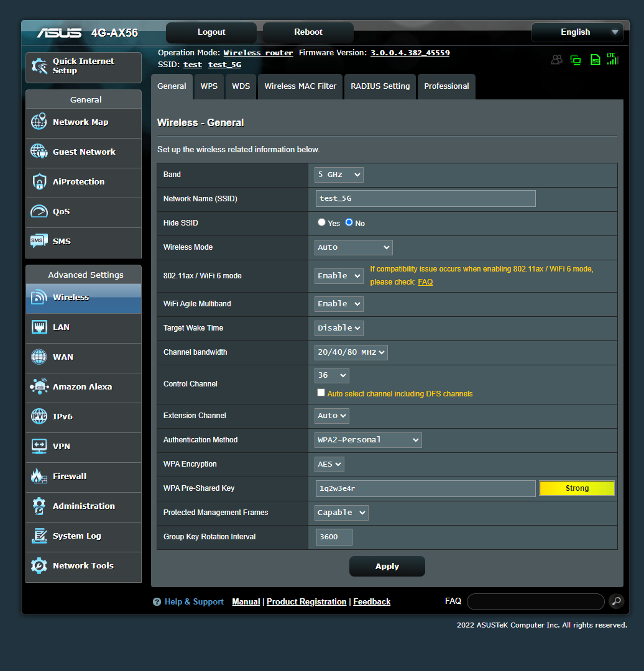Click the Guest Network icon
The width and height of the screenshot is (644, 671).
39,152
